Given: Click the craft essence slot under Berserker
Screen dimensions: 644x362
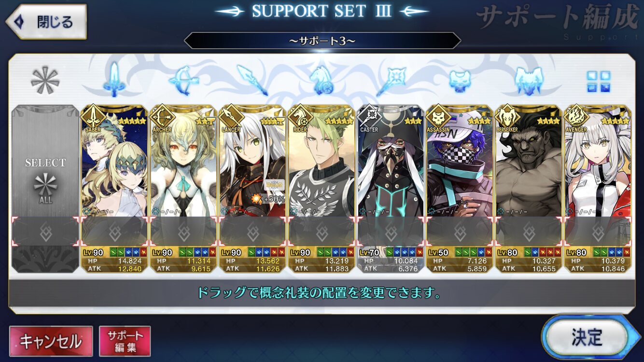Looking at the screenshot, I should 529,231.
